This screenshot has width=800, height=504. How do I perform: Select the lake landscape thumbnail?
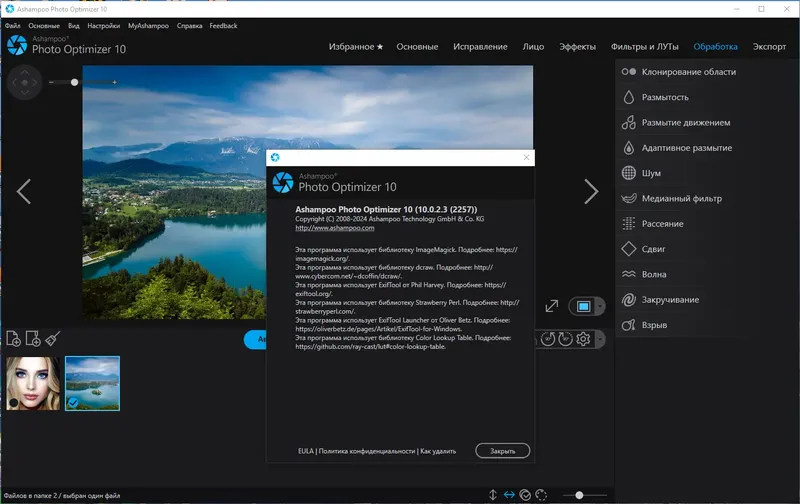pos(92,384)
